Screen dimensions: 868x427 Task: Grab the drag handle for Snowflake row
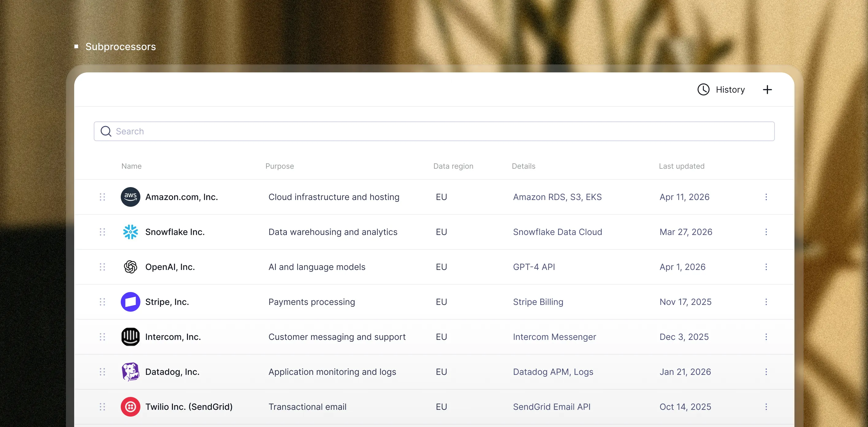tap(102, 232)
